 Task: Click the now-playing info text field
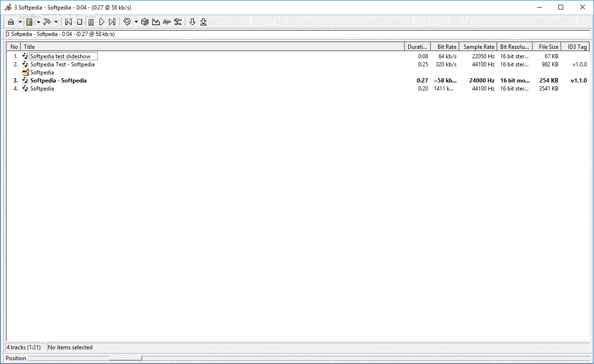tap(297, 34)
